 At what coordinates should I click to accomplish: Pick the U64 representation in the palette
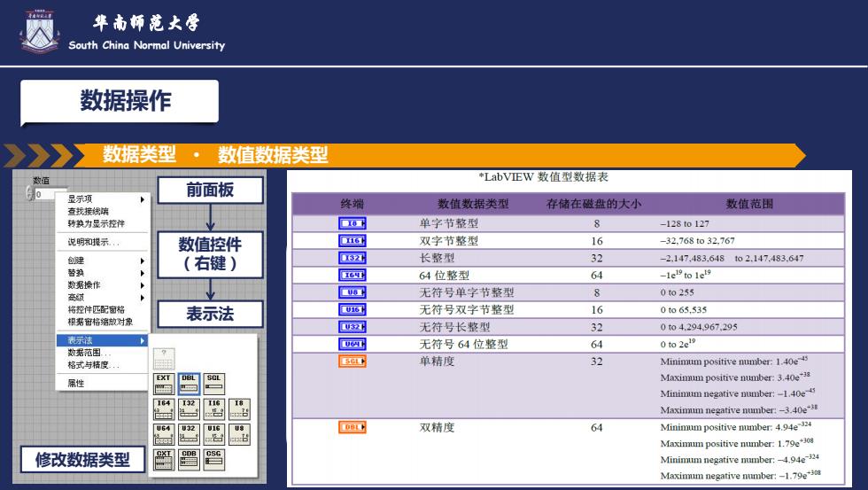(163, 435)
